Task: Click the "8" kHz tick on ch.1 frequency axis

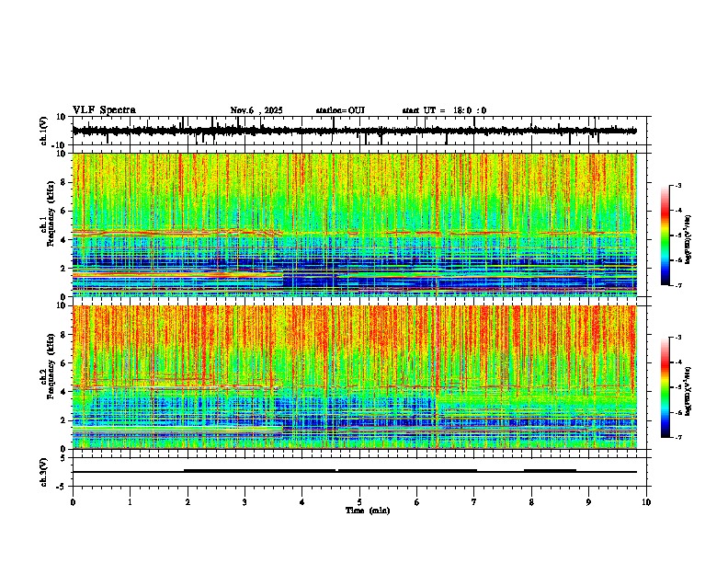Action: click(64, 182)
